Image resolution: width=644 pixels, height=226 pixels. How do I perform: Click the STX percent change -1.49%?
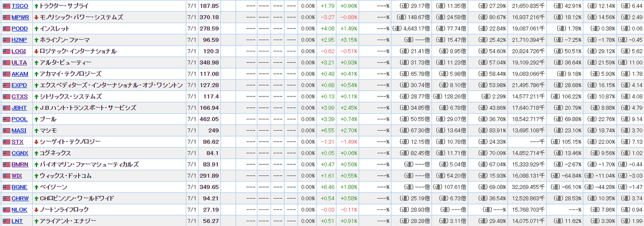(349, 141)
